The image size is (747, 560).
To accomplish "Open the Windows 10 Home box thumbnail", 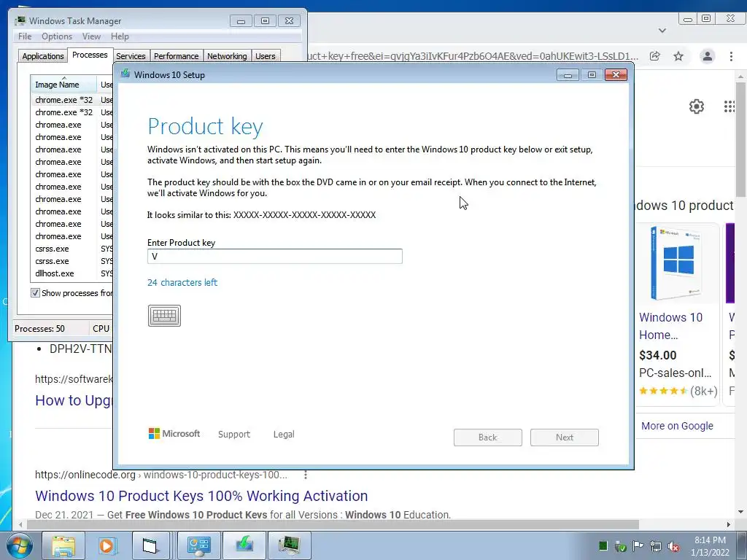I will 676,262.
